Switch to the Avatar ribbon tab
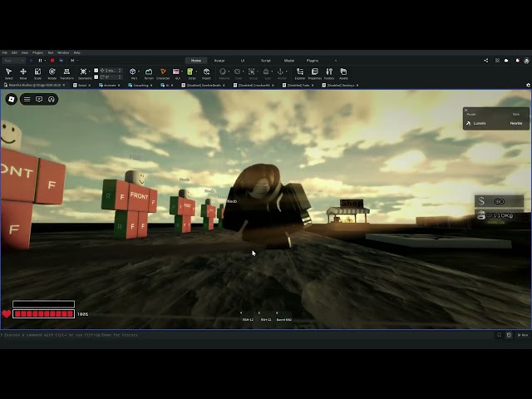532x399 pixels. tap(219, 61)
